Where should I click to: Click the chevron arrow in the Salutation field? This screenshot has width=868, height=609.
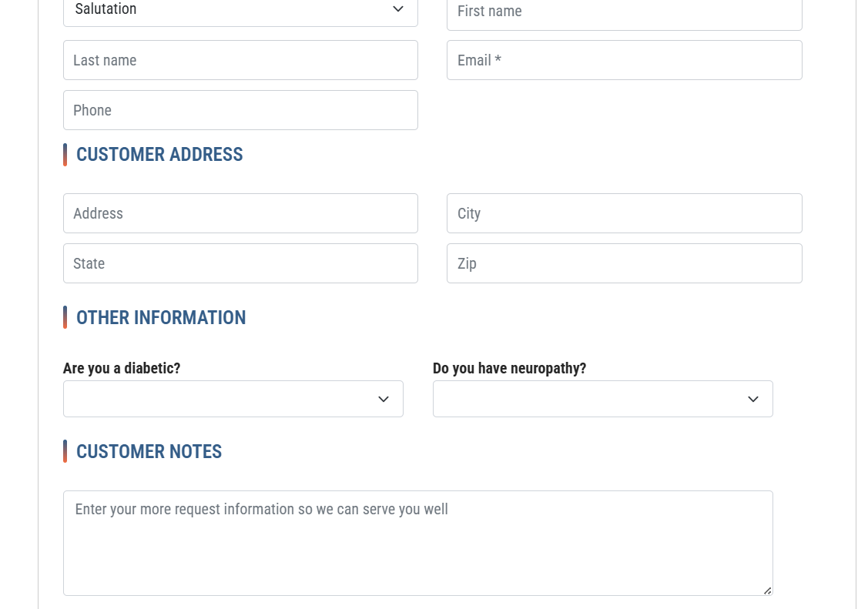coord(398,9)
